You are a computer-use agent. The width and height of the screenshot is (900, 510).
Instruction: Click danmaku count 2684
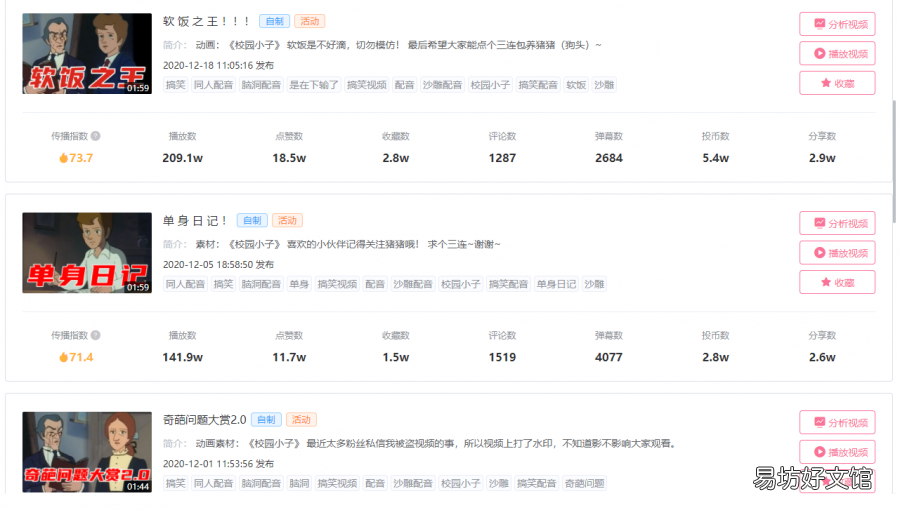coord(609,158)
